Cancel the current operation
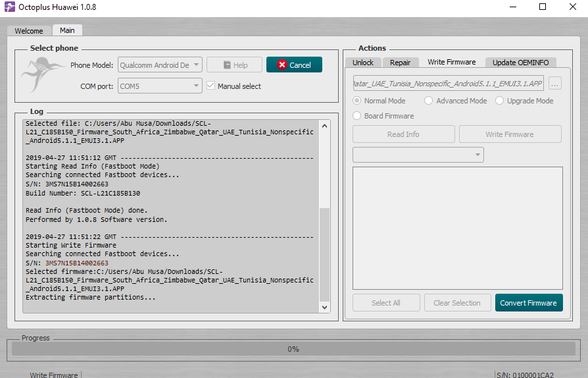588x378 pixels. click(x=295, y=65)
